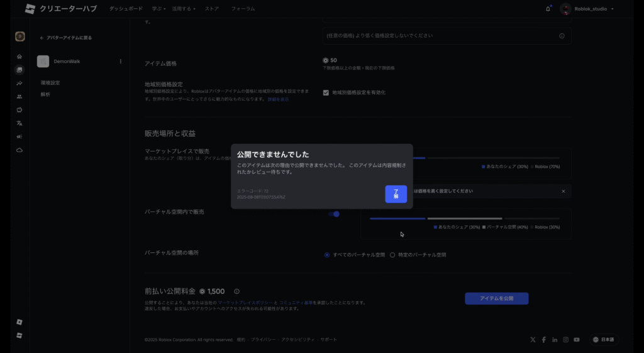The image size is (644, 353).
Task: Open the Roblok_studio account dropdown arrow
Action: coord(613,9)
